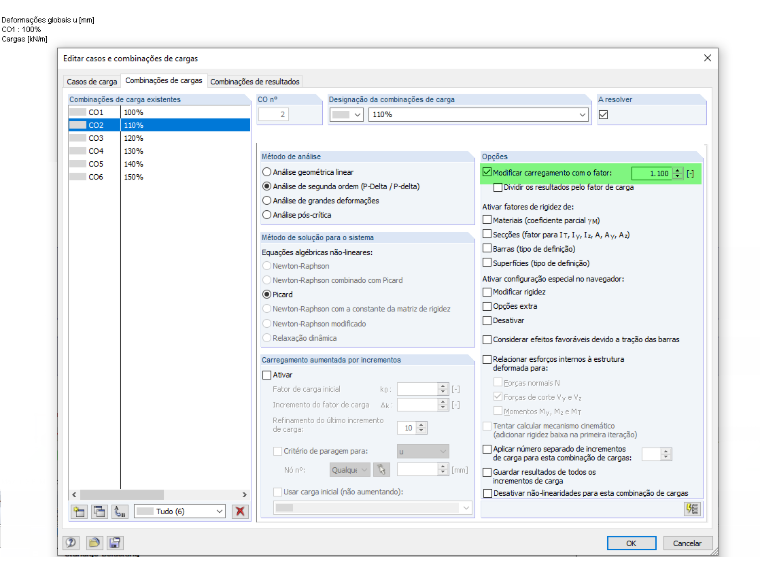Check the Opções extra option
Screen dimensions: 760x570
487,306
